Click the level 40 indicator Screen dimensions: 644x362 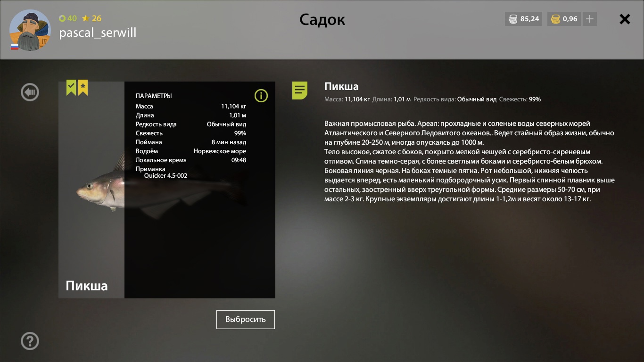(68, 18)
